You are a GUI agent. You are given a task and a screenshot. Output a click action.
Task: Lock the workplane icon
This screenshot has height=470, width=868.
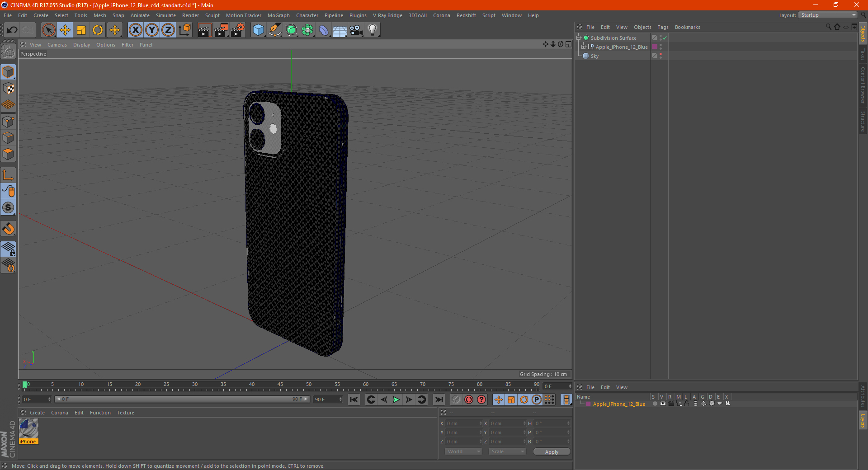8,249
